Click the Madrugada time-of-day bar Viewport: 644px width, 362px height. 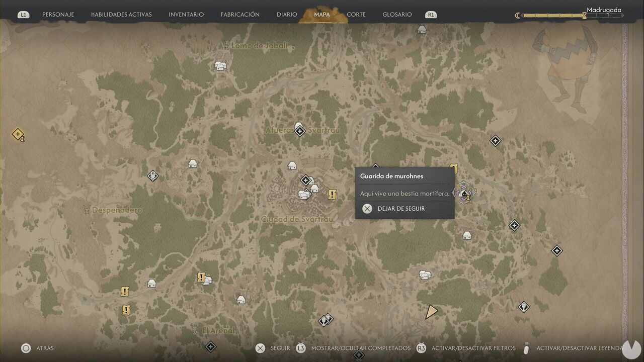tap(569, 16)
